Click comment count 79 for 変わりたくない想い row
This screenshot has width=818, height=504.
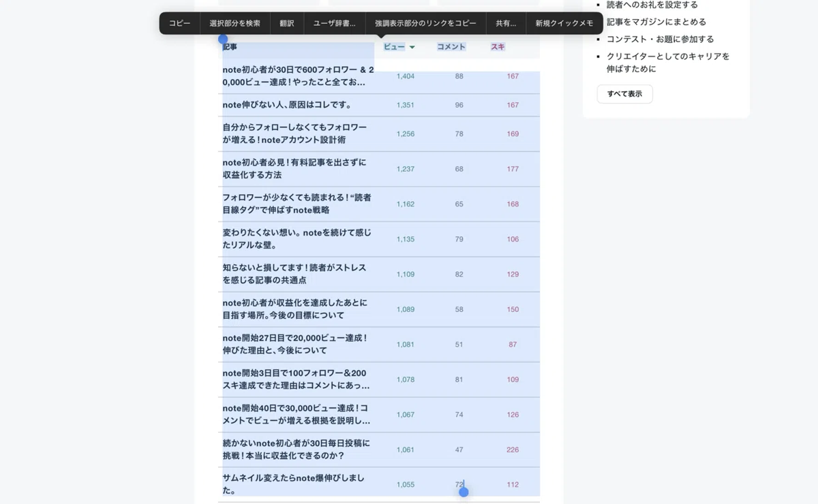coord(459,239)
